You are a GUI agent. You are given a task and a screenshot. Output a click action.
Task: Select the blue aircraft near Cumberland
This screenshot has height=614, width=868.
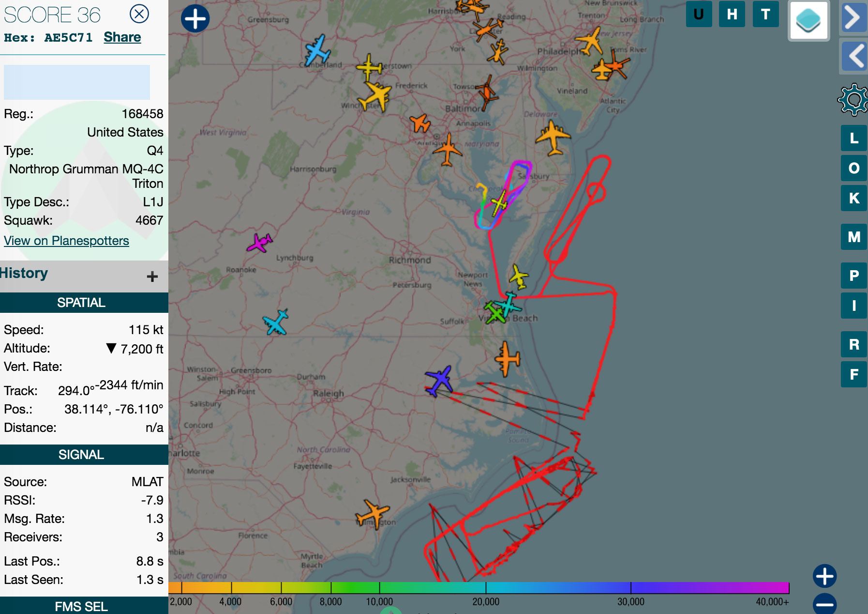[317, 50]
